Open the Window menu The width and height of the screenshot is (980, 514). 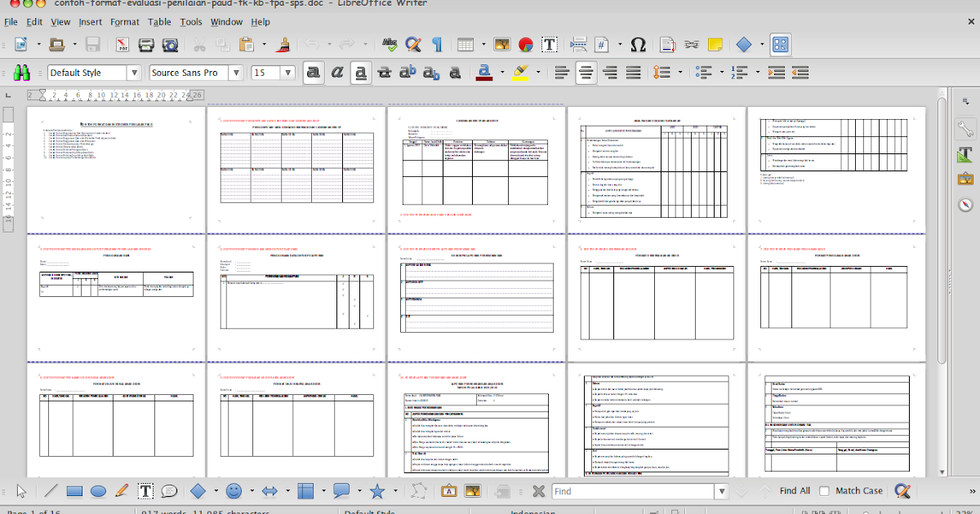226,22
